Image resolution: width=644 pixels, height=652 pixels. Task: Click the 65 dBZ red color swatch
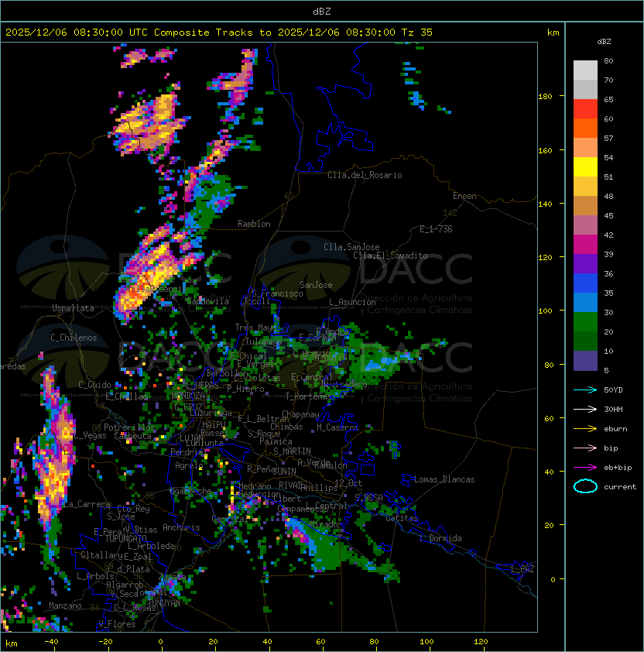585,108
